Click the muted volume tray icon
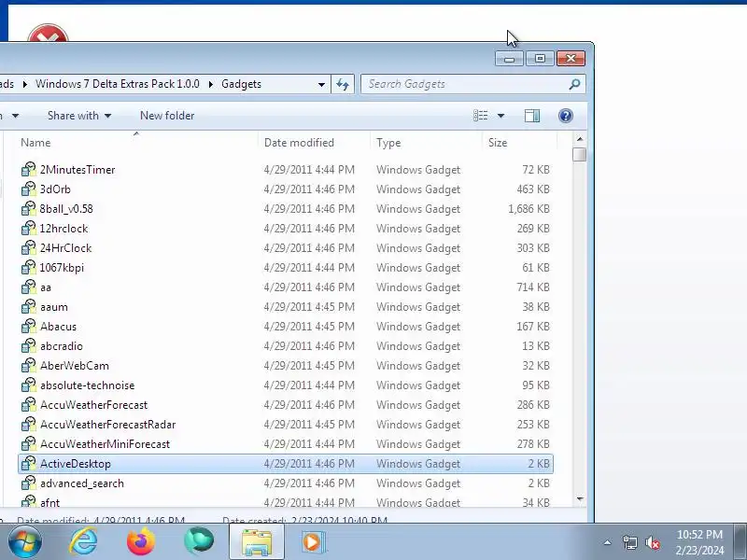The height and width of the screenshot is (560, 747). (x=652, y=542)
